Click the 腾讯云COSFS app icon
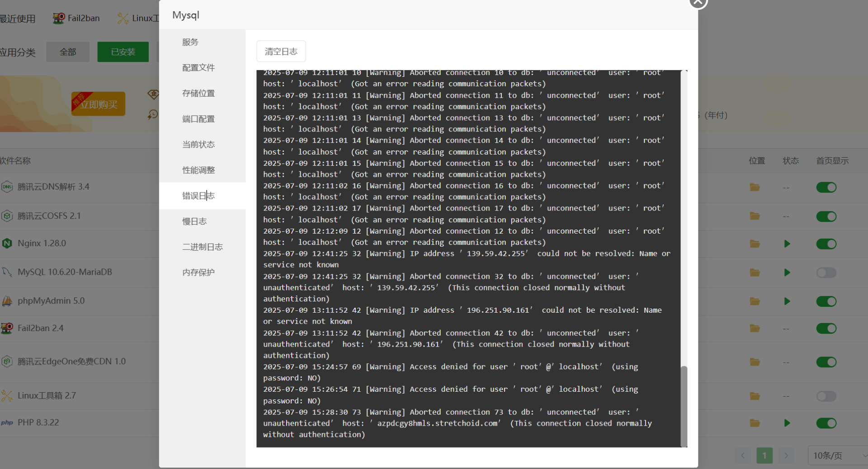Screen dimensions: 868x469 pyautogui.click(x=7, y=216)
